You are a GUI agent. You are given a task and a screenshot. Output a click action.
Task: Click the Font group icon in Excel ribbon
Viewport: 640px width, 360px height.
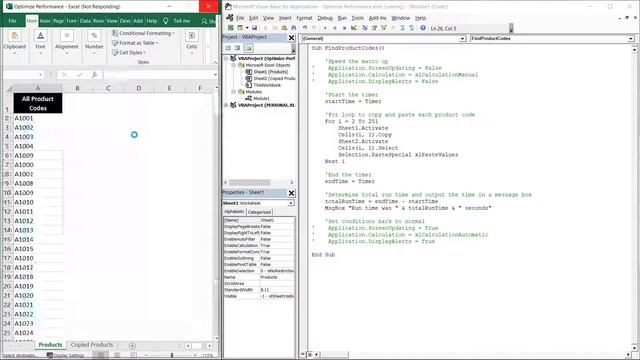tap(40, 36)
